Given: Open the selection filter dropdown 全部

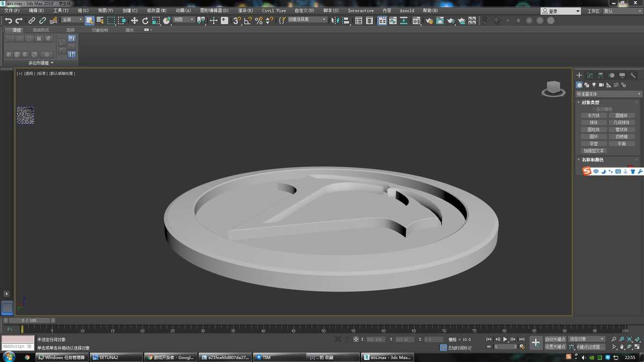Looking at the screenshot, I should [72, 20].
